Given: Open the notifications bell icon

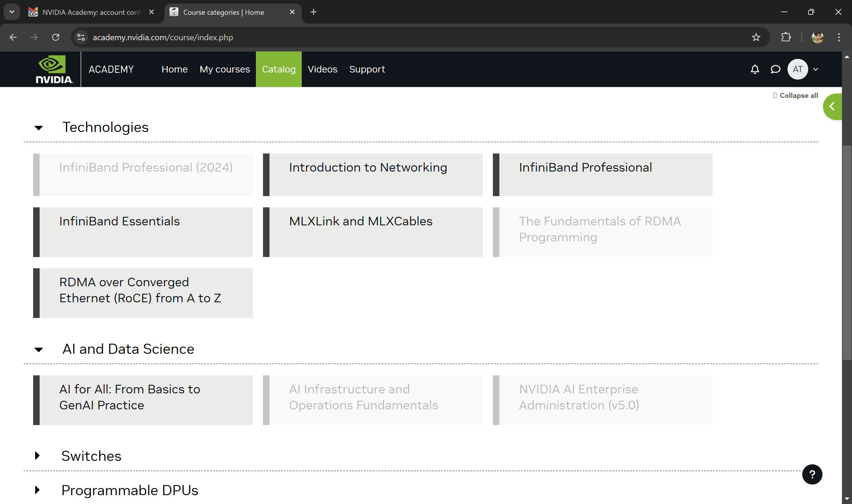Looking at the screenshot, I should click(x=755, y=69).
